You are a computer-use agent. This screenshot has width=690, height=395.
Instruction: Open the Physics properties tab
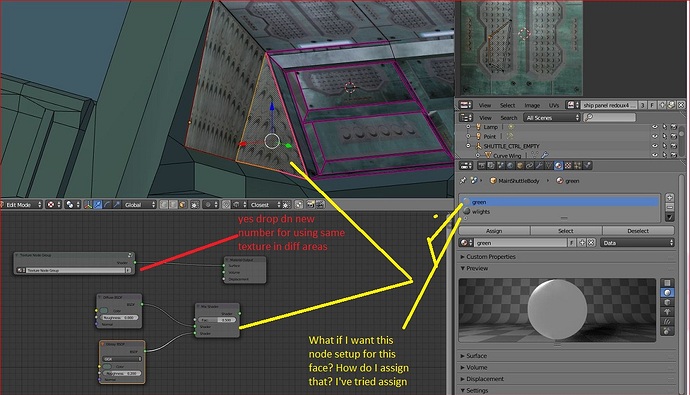tap(587, 166)
